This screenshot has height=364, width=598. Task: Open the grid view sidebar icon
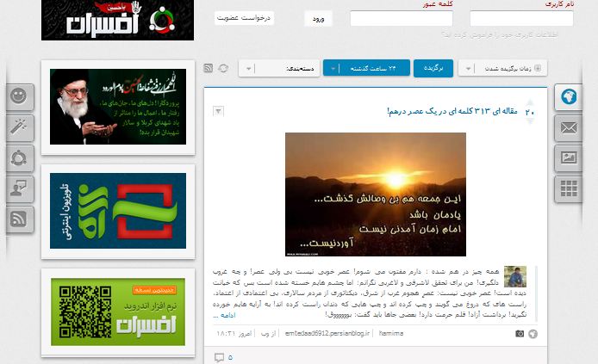coord(568,188)
